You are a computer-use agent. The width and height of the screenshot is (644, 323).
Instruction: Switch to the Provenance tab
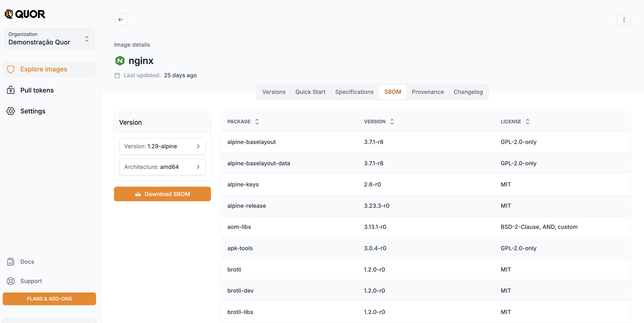[427, 92]
